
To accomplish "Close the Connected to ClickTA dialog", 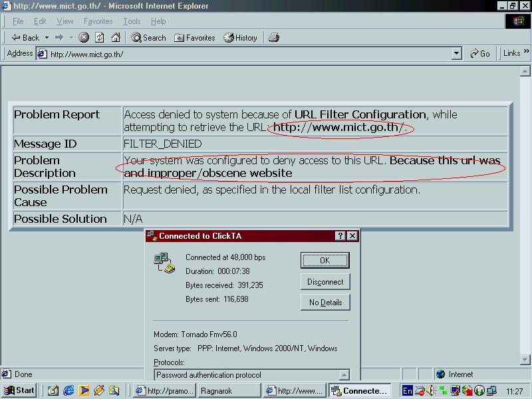I will pos(352,236).
